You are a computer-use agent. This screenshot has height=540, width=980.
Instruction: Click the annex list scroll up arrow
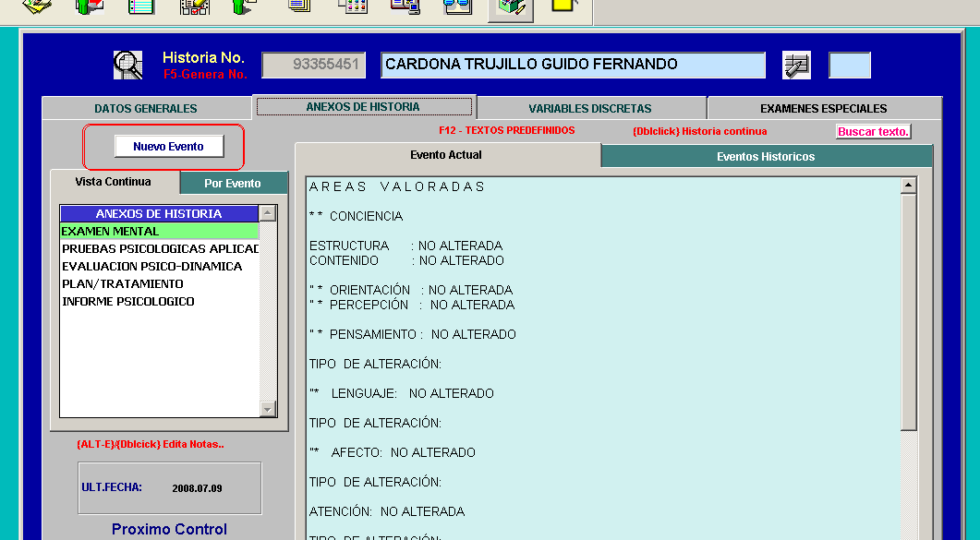(x=268, y=213)
